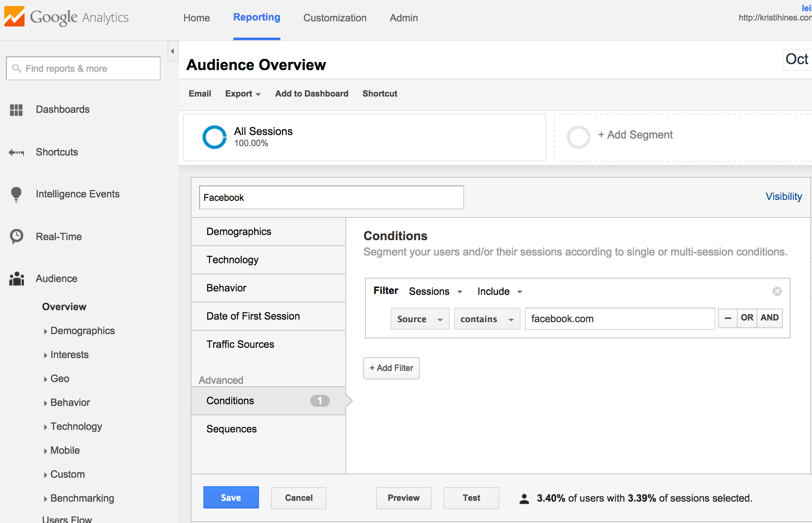Toggle the OR condition operator

coord(747,318)
